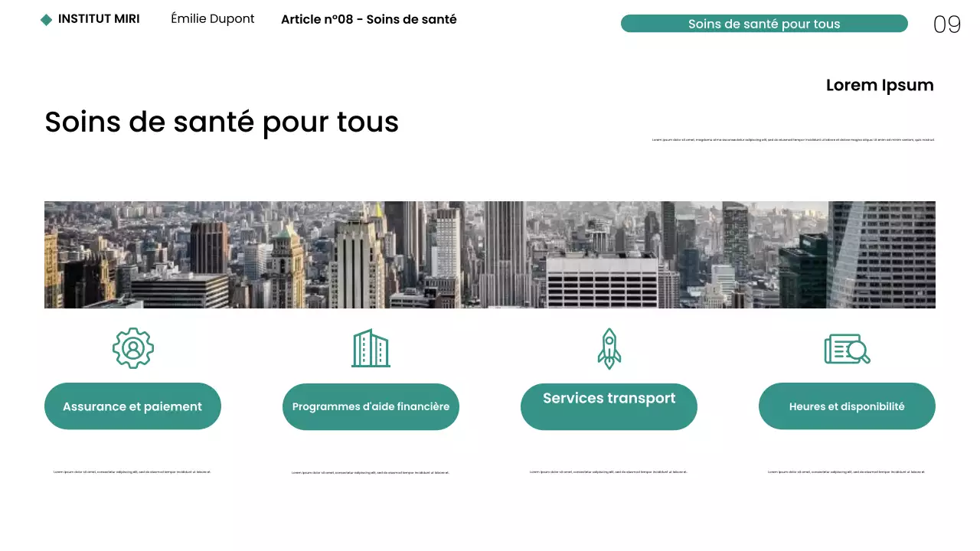The image size is (980, 551).
Task: Select the buildings icon above Programmes d'aide financière
Action: click(371, 348)
